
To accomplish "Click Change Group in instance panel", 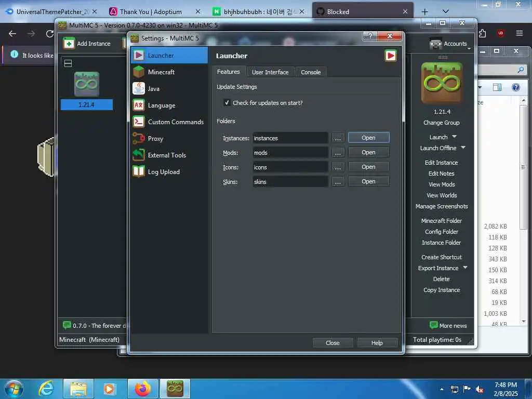I will click(x=442, y=123).
